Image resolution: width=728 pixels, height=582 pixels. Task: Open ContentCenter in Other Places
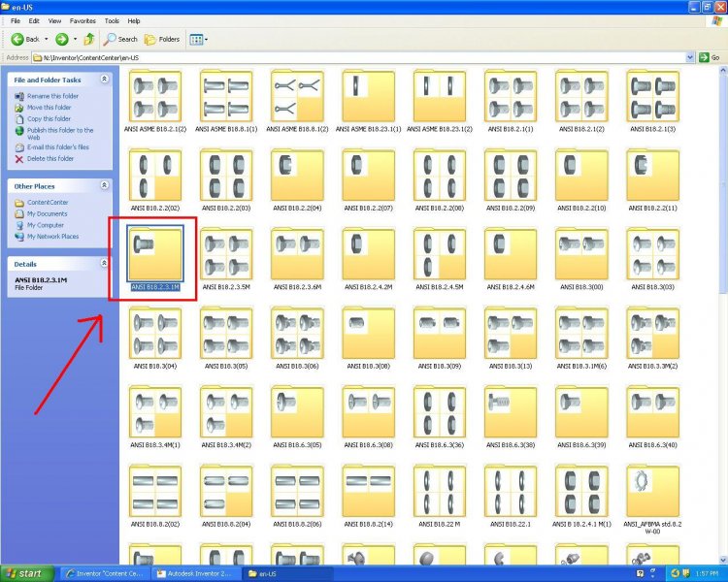coord(48,203)
